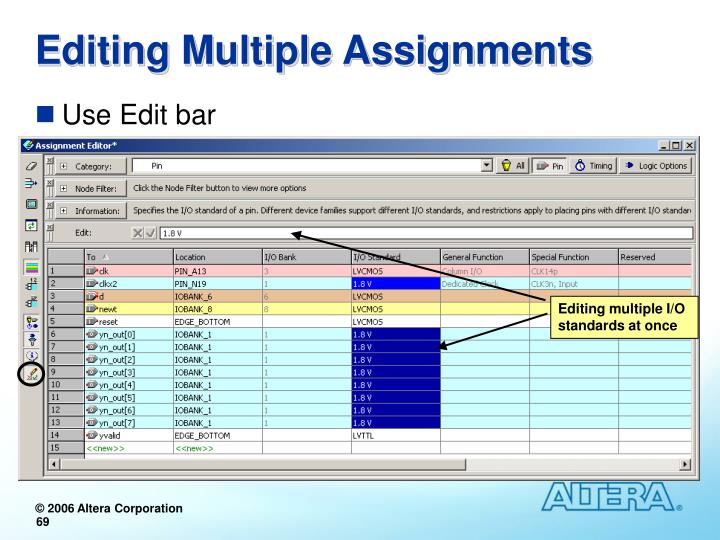This screenshot has width=720, height=540.
Task: Select the LVTTL I/O standard cell
Action: point(396,435)
